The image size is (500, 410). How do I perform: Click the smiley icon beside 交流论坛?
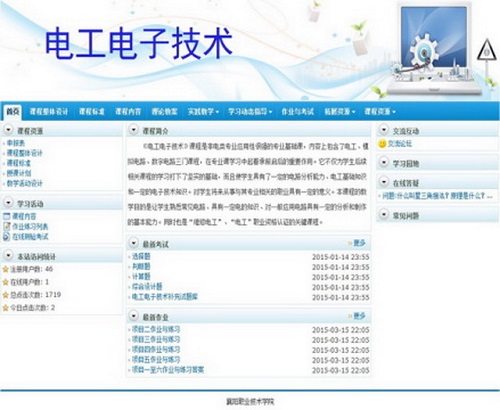tap(382, 144)
